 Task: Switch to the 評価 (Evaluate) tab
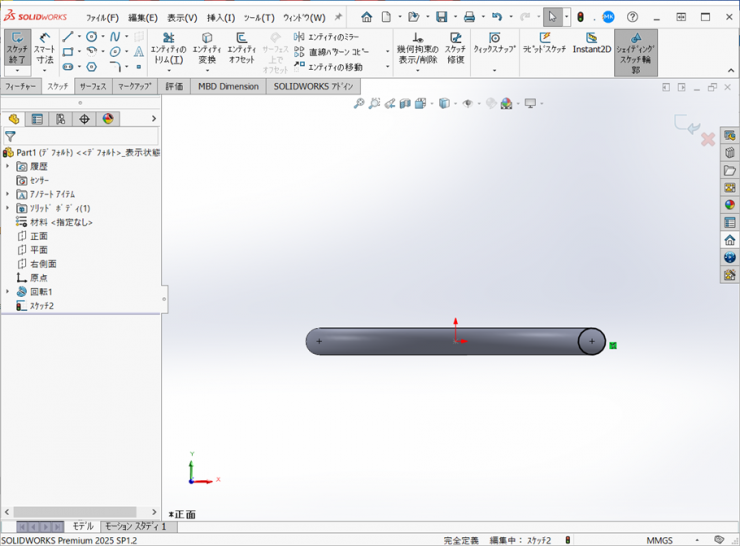[x=174, y=87]
